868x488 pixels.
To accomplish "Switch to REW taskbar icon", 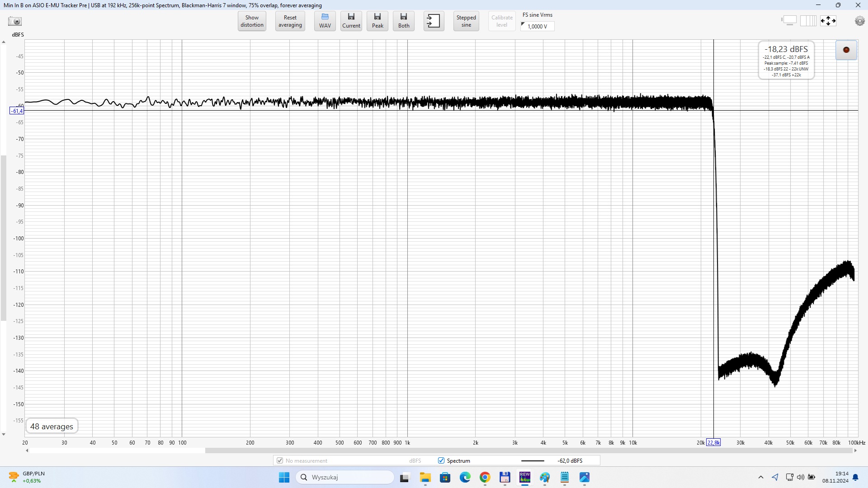I will pos(525,477).
